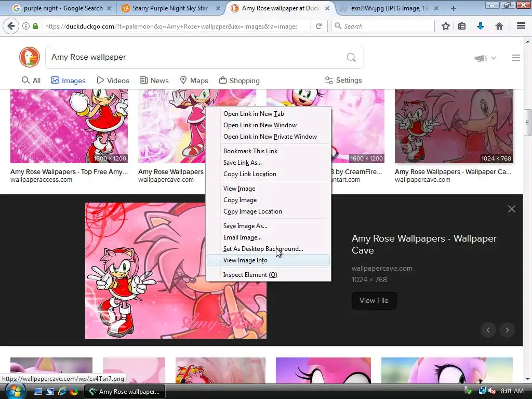Open the Settings dropdown
This screenshot has height=399, width=532.
coord(343,80)
